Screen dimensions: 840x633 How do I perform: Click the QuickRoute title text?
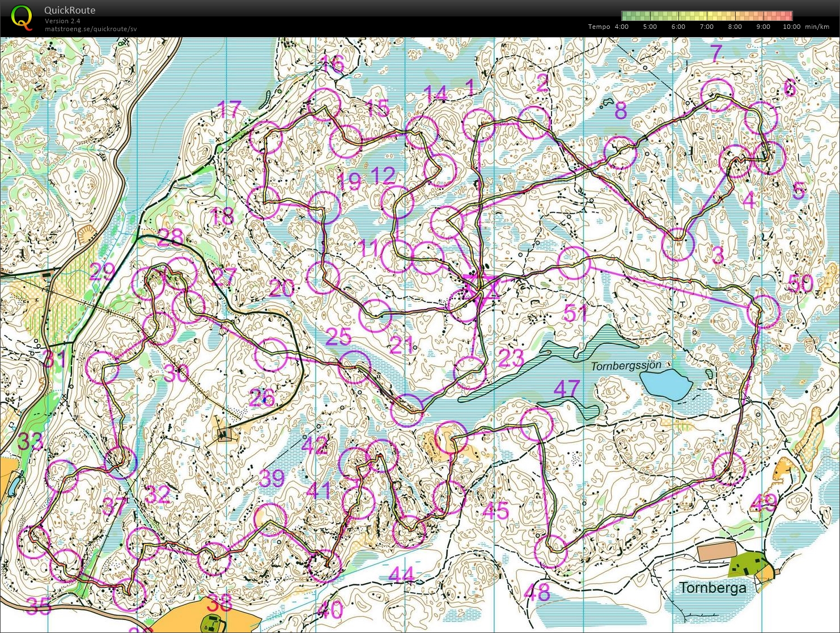[x=70, y=10]
